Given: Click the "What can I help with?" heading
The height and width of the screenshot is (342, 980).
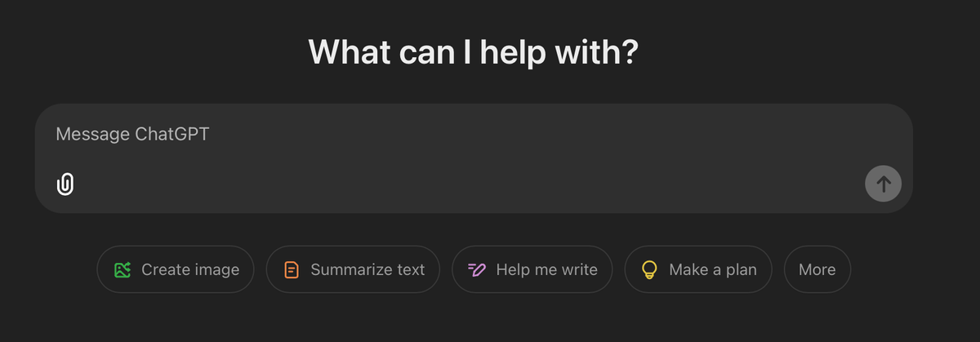Looking at the screenshot, I should coord(473,52).
